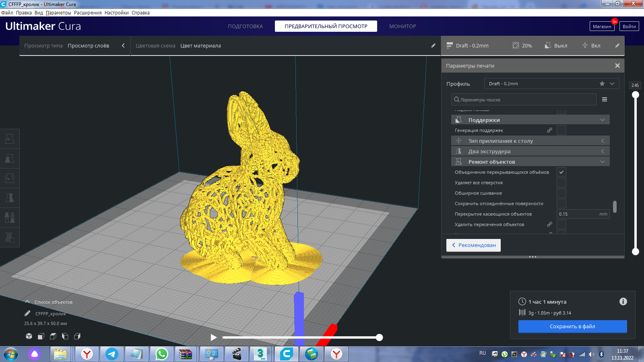Switch to the ПОДГОТОВКА tab
The image size is (644, 362).
click(245, 26)
